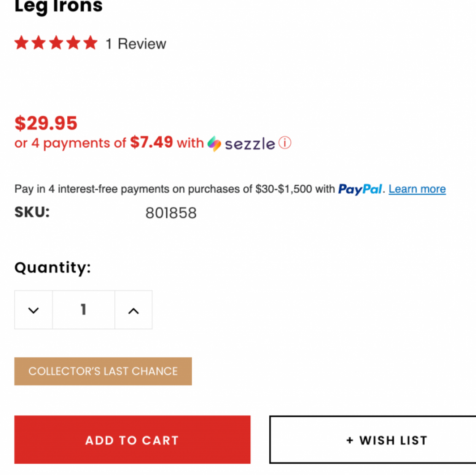
Task: Click the $29.95 price
Action: click(46, 123)
